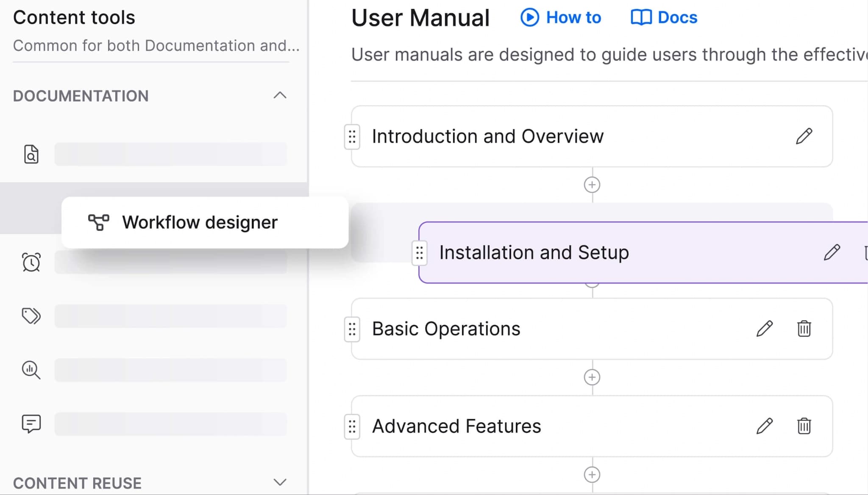
Task: Edit the Installation and Setup section
Action: (832, 252)
